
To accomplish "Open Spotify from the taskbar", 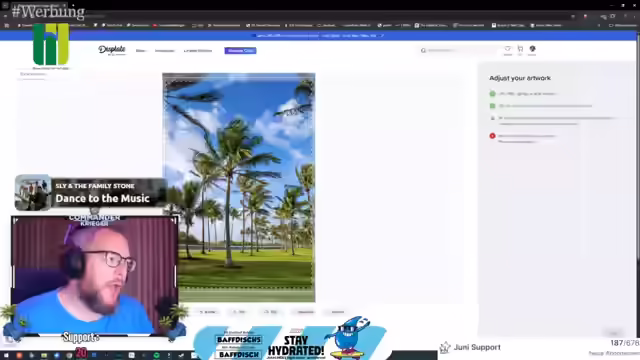I will (x=156, y=356).
